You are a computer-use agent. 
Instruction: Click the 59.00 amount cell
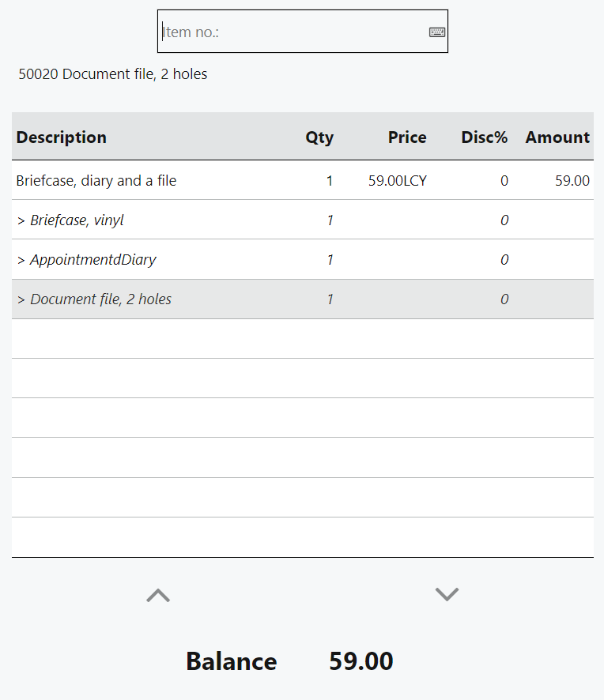[x=572, y=181]
